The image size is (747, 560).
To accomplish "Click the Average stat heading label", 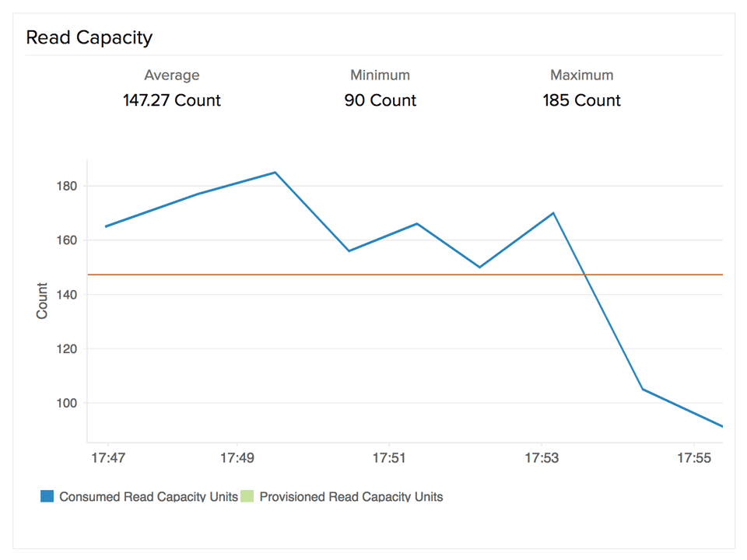I will pos(172,75).
